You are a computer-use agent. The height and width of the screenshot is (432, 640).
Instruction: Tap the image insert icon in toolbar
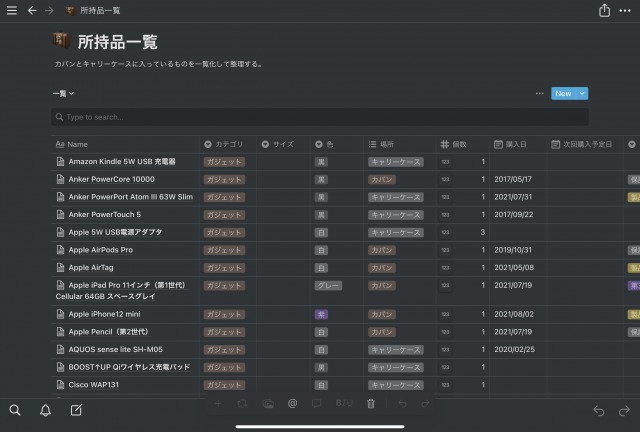(x=268, y=404)
